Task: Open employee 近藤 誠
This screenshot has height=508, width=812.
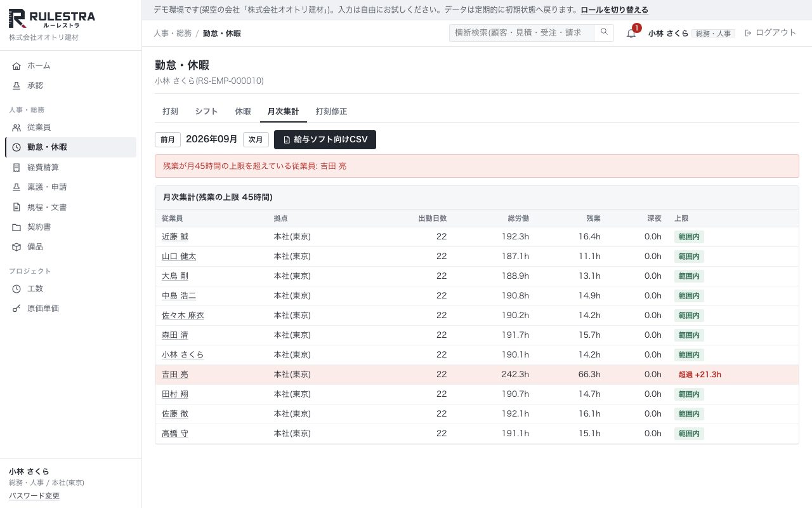Action: coord(175,237)
